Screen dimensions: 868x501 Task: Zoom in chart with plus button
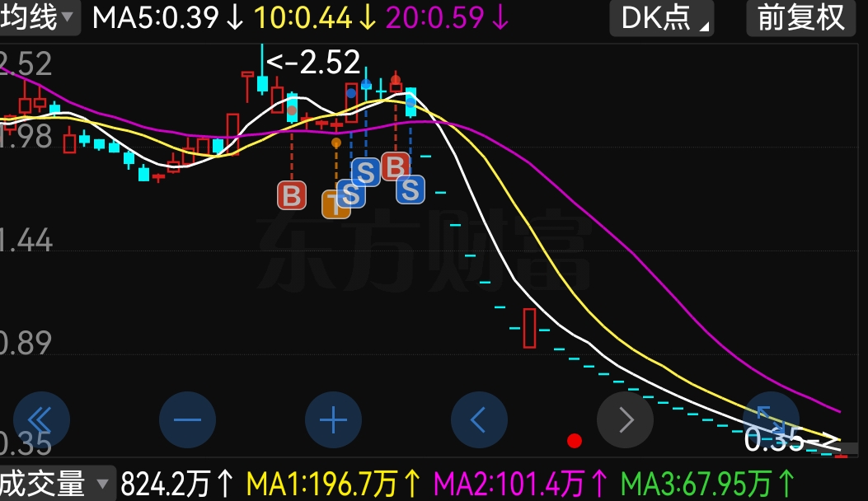point(333,420)
